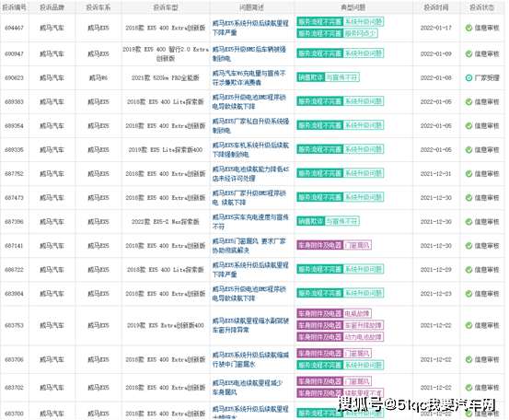Screen dimensions: 509x420
Task: Click the 问题简述 column header
Action: click(251, 7)
